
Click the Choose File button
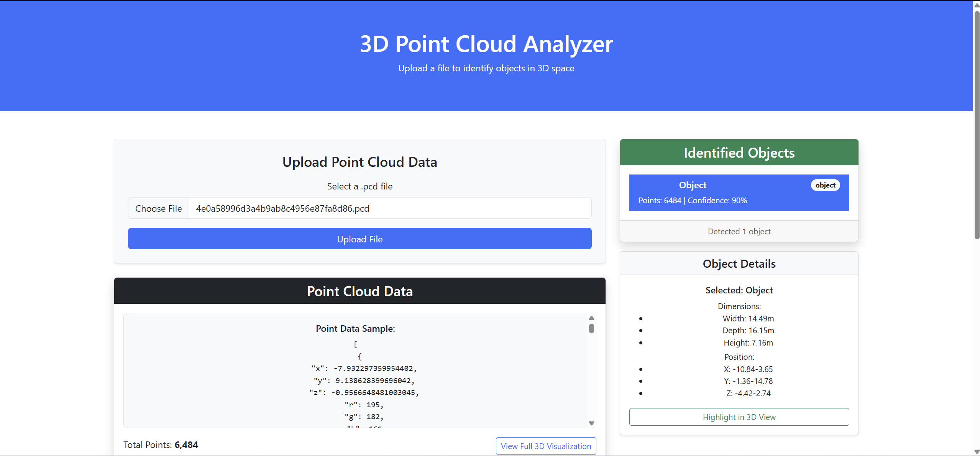click(x=158, y=208)
